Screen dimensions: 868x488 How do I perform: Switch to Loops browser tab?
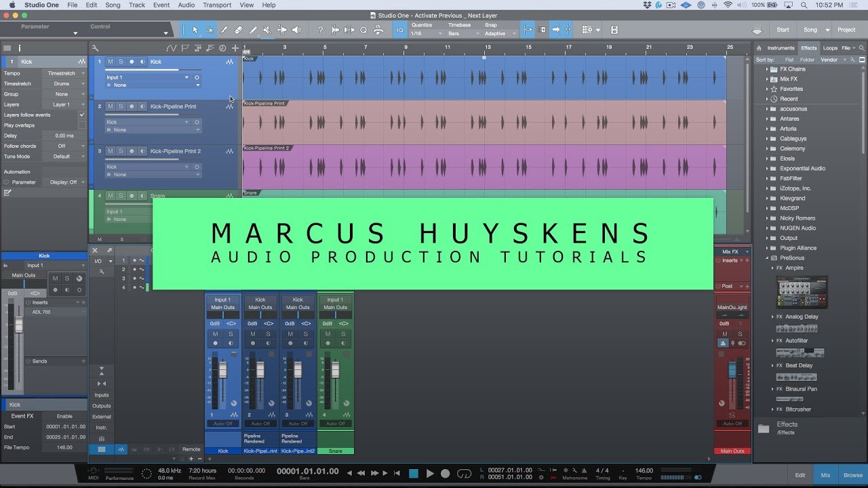831,48
